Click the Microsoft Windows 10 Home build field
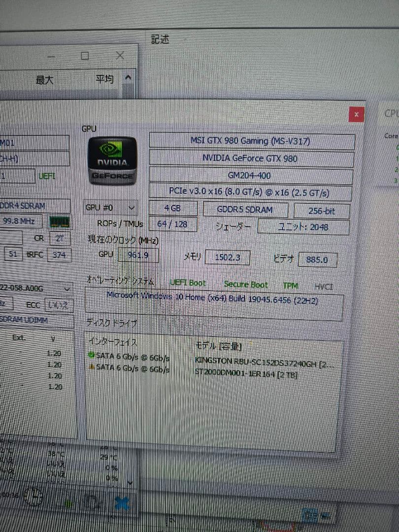This screenshot has height=532, width=399. 214,303
